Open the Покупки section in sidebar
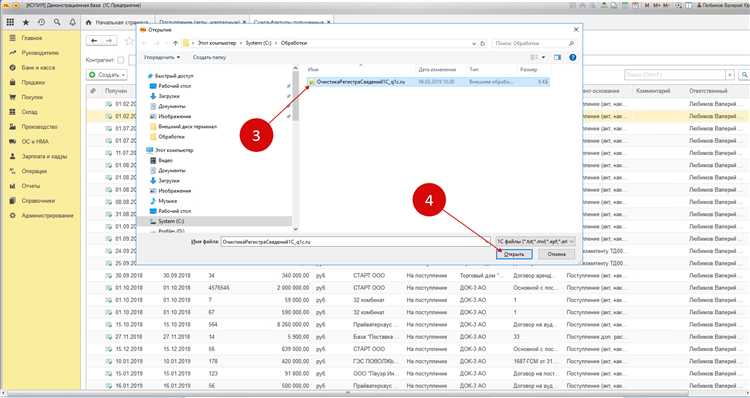Screen dimensions: 750x398 click(32, 97)
